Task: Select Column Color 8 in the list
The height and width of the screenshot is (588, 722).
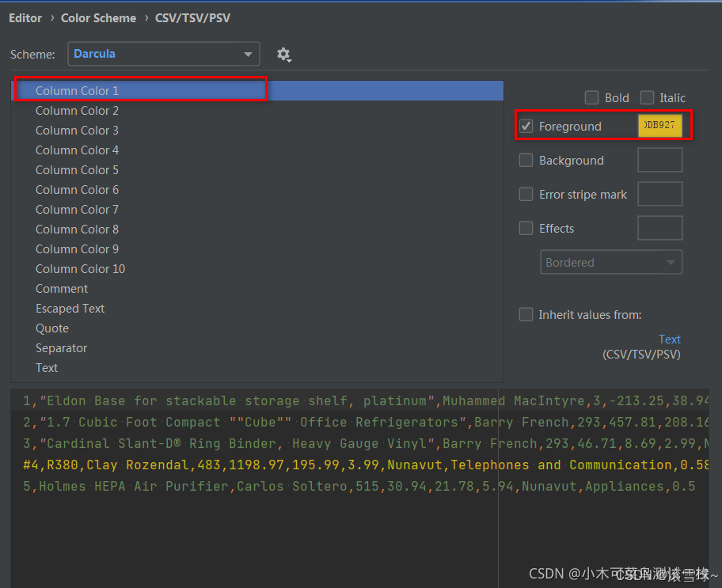Action: click(257, 230)
